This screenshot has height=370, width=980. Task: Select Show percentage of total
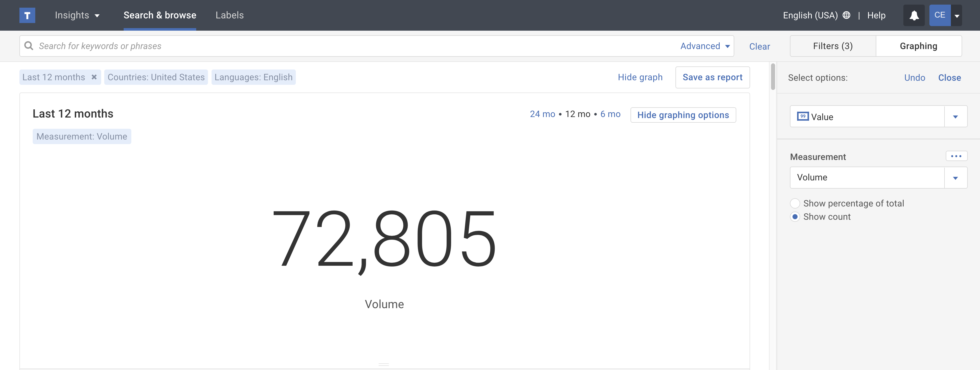795,203
